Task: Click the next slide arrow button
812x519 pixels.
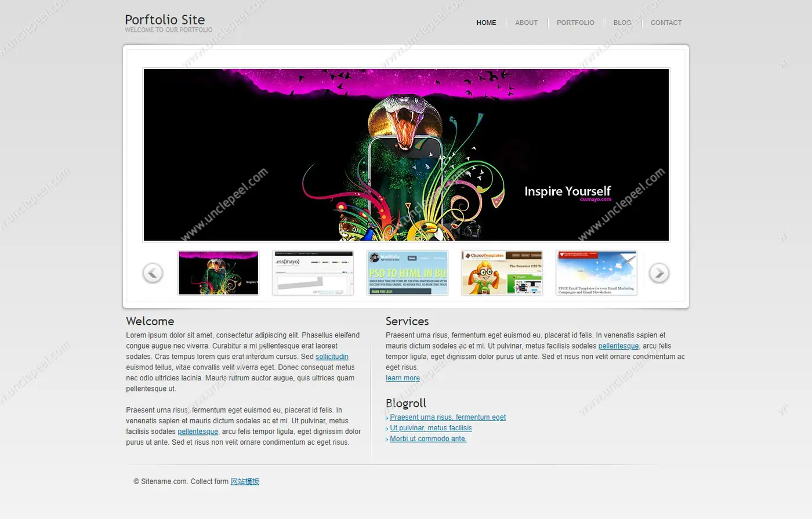Action: (x=659, y=273)
